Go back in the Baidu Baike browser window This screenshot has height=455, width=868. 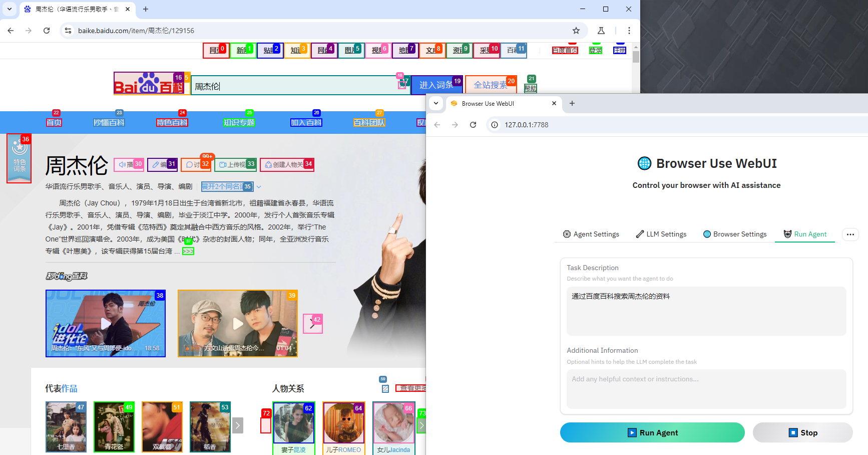(x=11, y=31)
